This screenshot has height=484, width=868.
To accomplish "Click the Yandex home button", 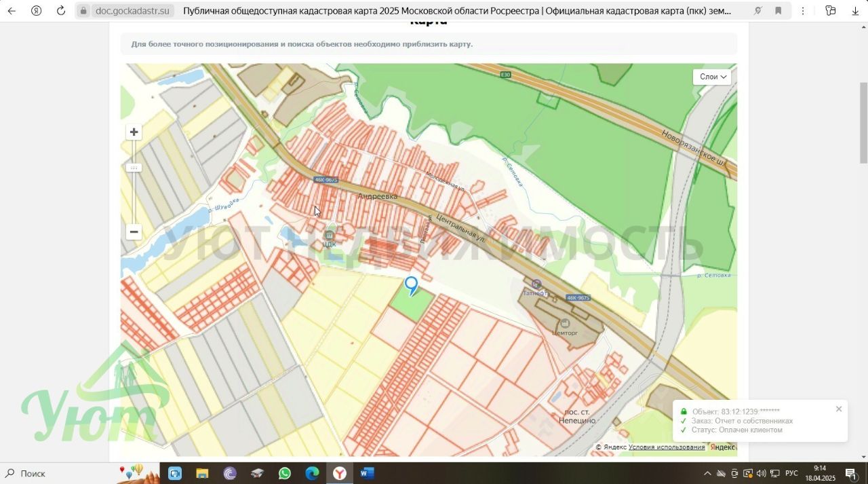I will click(x=37, y=11).
